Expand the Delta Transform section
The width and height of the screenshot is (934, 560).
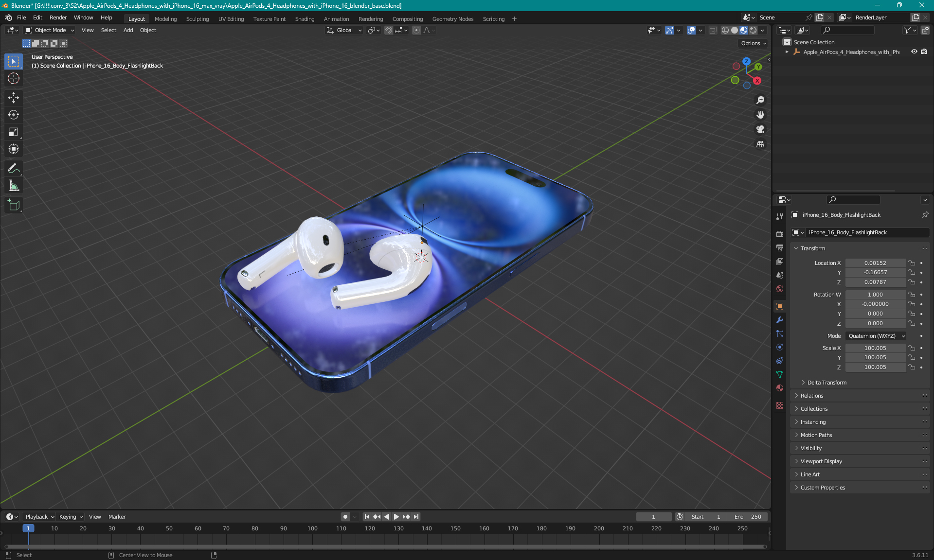[x=826, y=383]
